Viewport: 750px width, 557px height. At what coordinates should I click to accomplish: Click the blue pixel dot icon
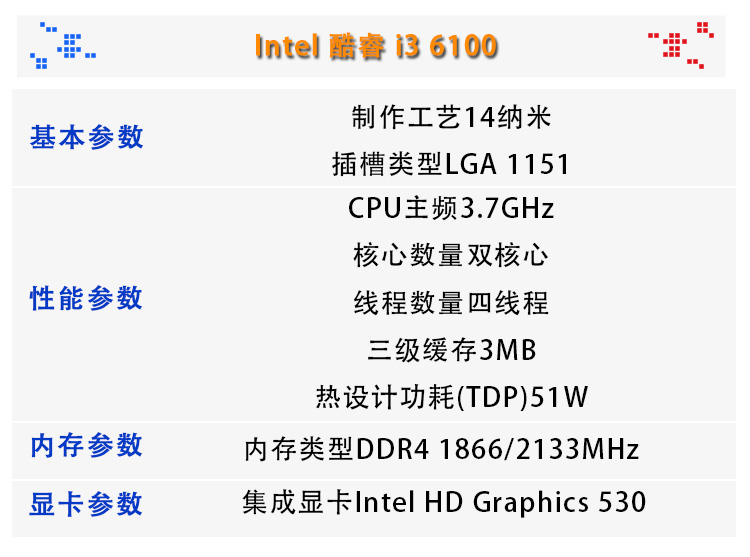63,44
